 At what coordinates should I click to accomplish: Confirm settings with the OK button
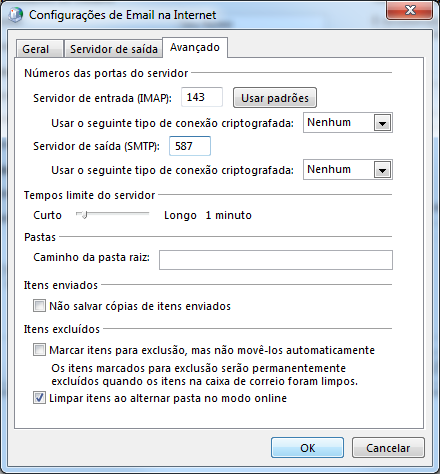point(307,448)
